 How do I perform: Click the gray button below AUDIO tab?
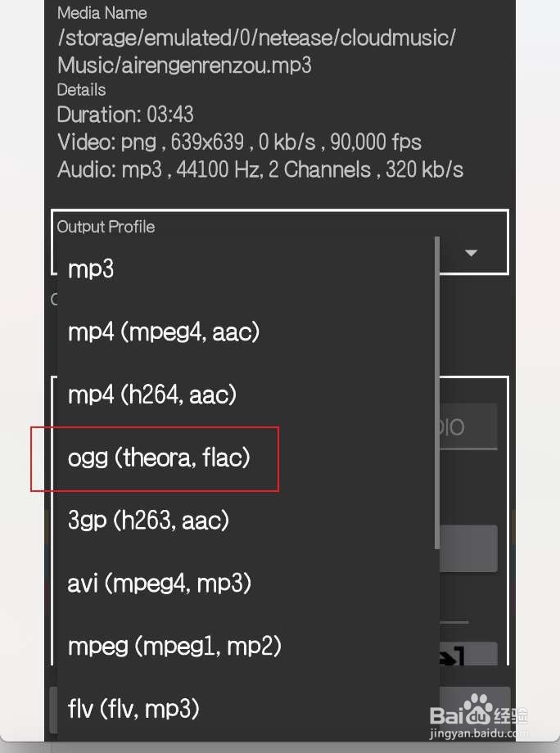(x=468, y=548)
